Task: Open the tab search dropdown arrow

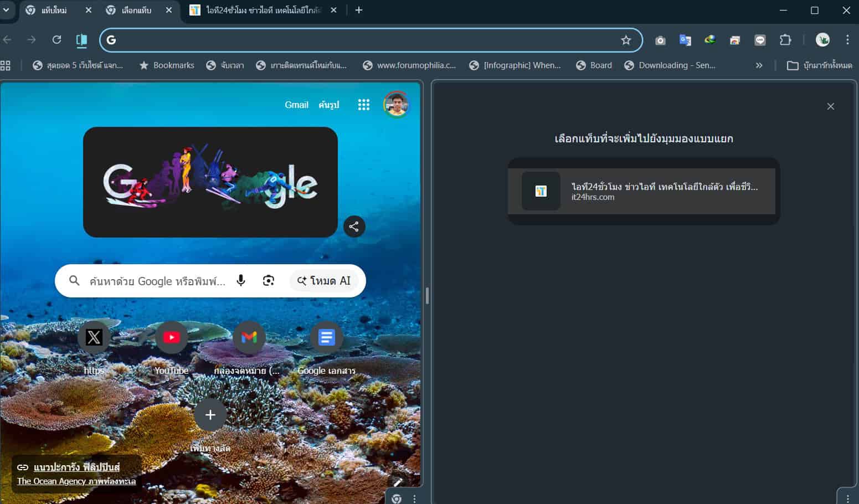Action: [x=6, y=10]
